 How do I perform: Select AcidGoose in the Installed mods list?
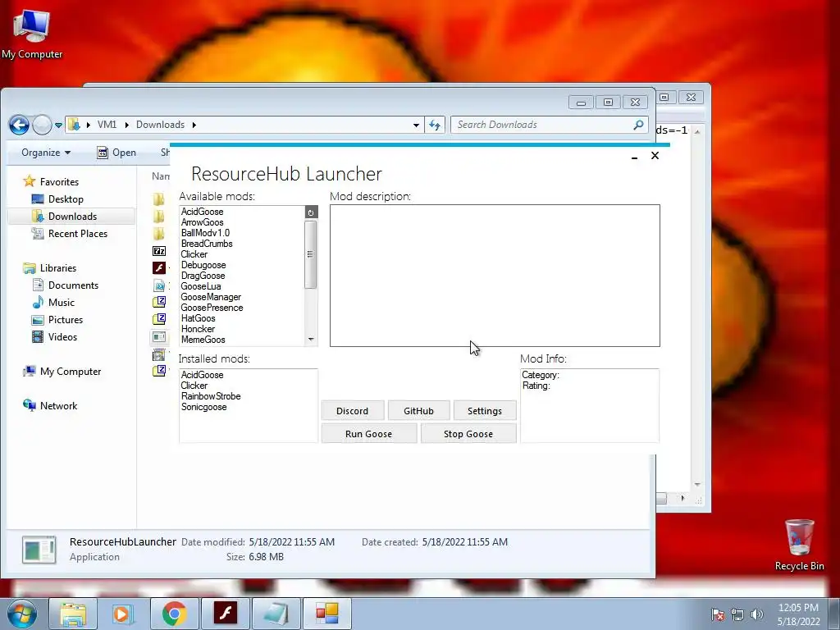[x=202, y=375]
